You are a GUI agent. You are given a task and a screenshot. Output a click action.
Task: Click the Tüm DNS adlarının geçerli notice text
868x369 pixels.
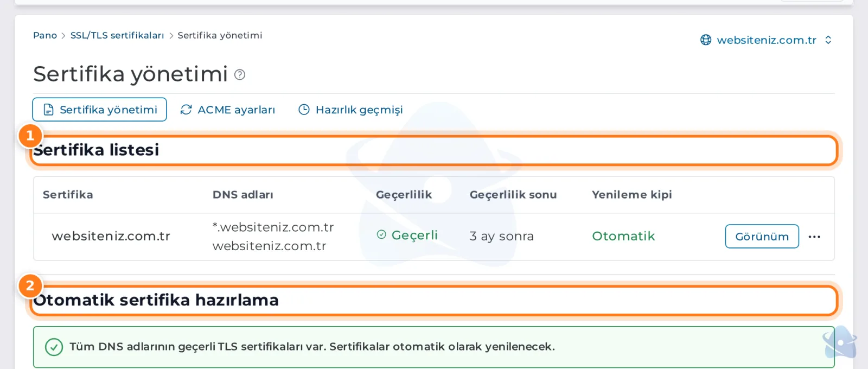click(312, 347)
